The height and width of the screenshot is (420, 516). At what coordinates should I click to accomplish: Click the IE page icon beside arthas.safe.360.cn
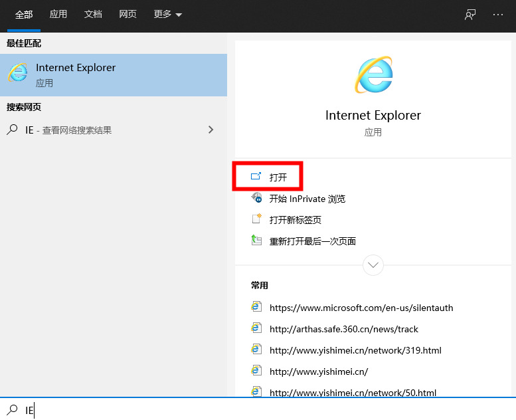click(256, 328)
